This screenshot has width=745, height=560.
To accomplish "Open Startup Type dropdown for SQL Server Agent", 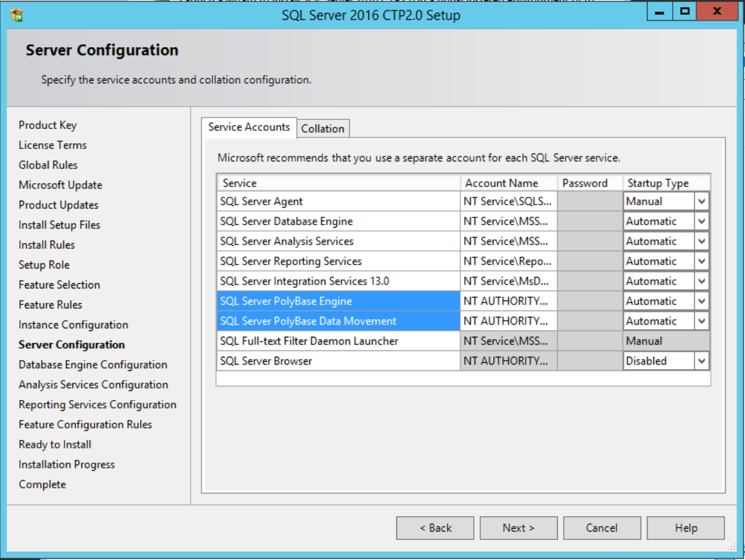I will pyautogui.click(x=702, y=201).
